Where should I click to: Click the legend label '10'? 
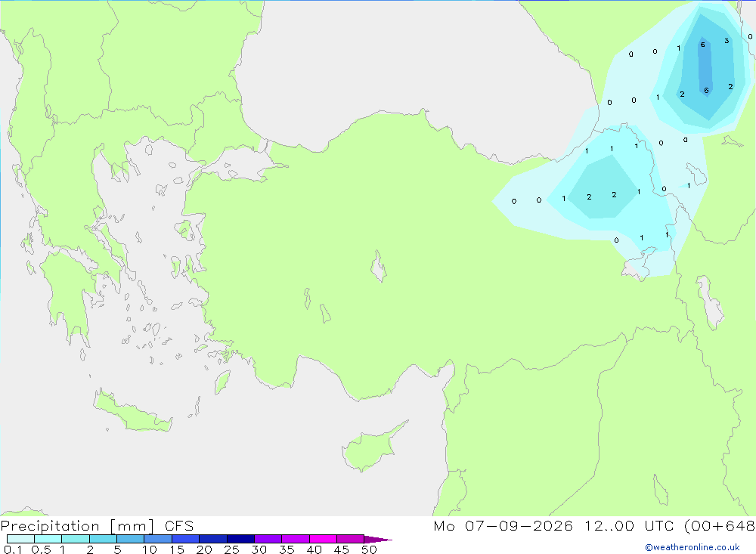150,549
